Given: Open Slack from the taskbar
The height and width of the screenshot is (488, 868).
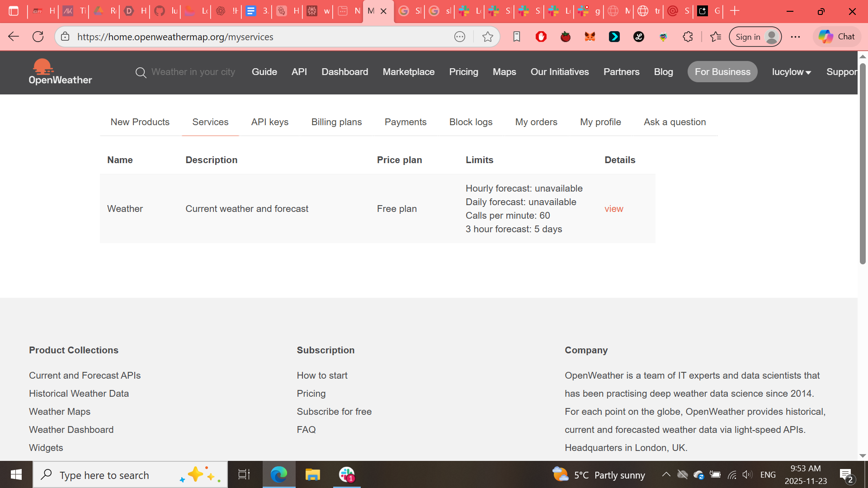Looking at the screenshot, I should pos(347,474).
